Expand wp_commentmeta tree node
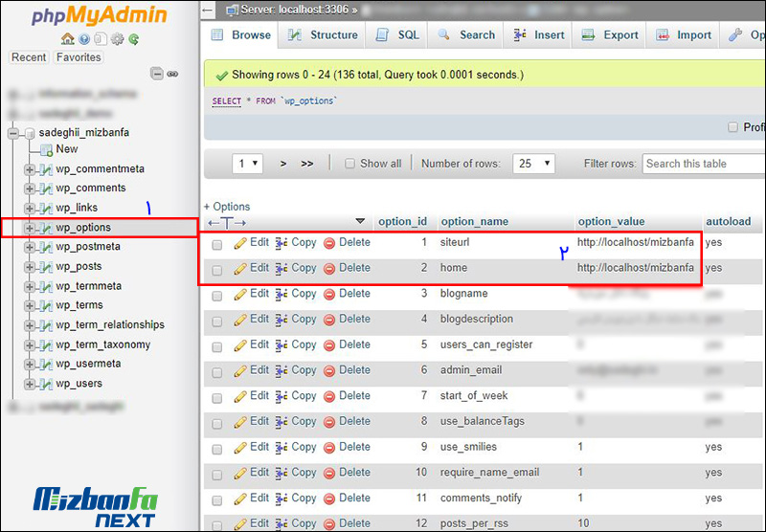 point(30,169)
